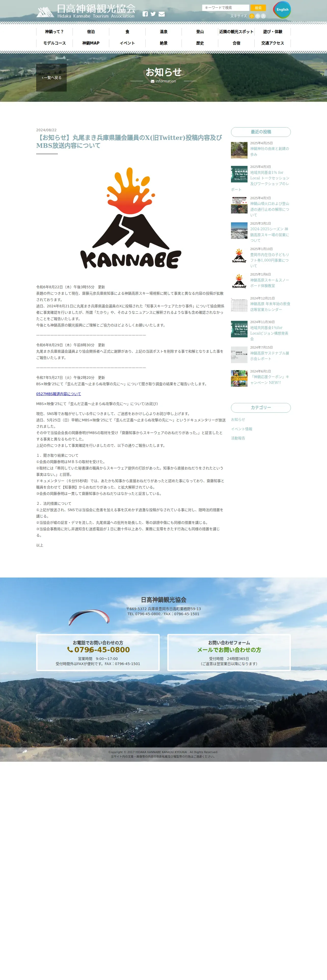The height and width of the screenshot is (980, 327).
Task: Open post 「神鍋応援クーポン」キャンペーン NEW!!
Action: 269,380
